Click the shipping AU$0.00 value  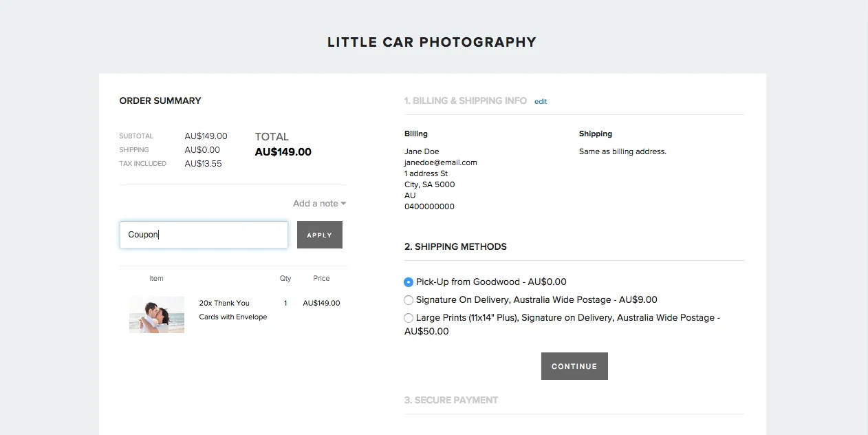coord(202,150)
